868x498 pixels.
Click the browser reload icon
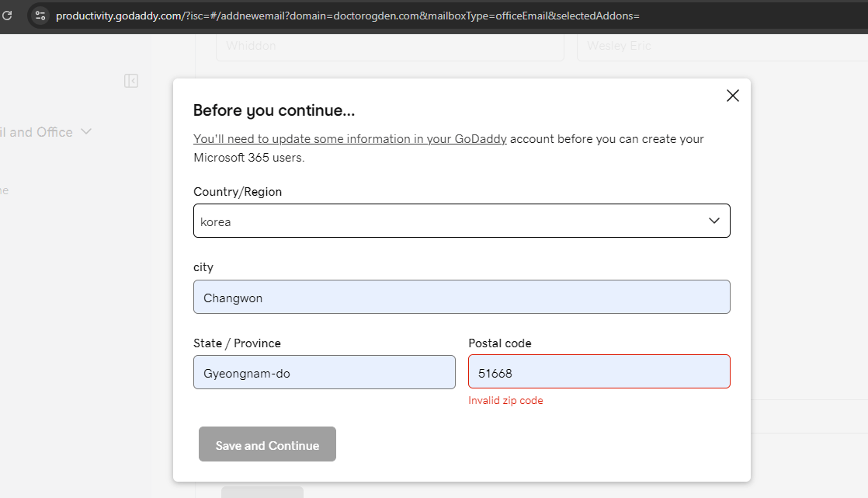pos(7,16)
